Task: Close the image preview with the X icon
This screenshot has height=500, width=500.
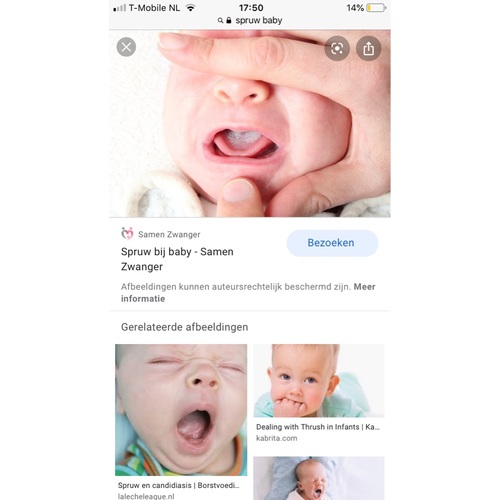Action: (126, 47)
